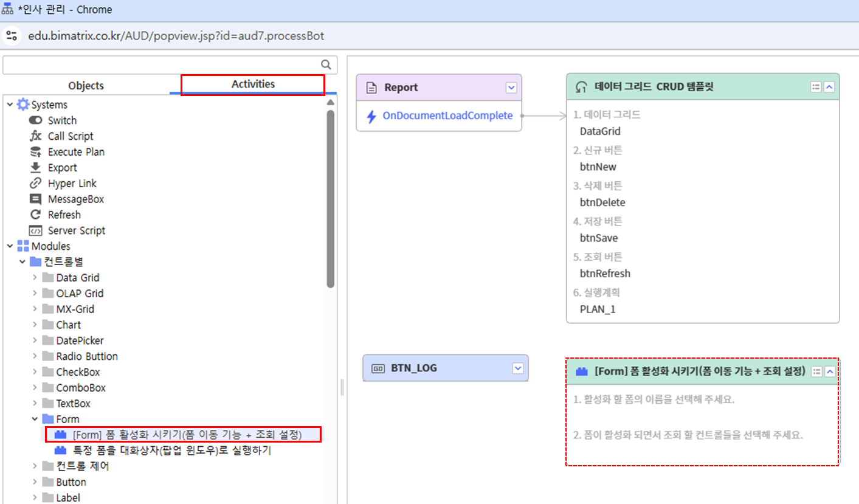Switch to the Objects tab
The image size is (859, 504).
point(86,86)
